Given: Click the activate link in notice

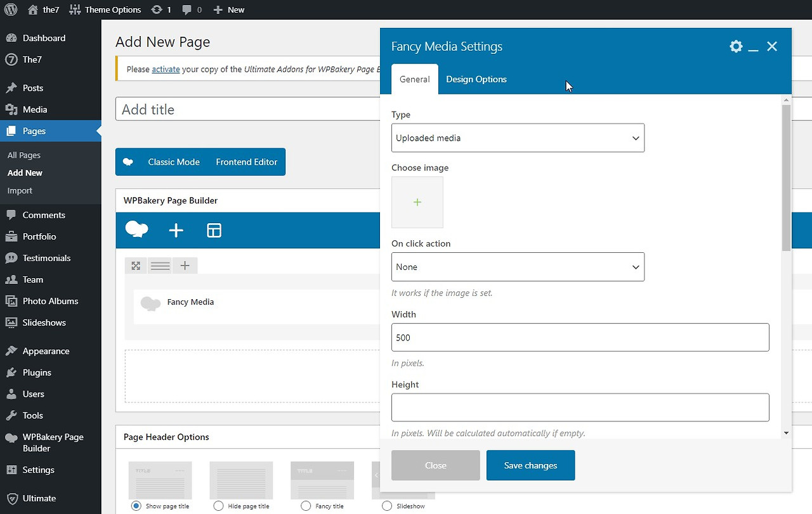Looking at the screenshot, I should pos(166,69).
